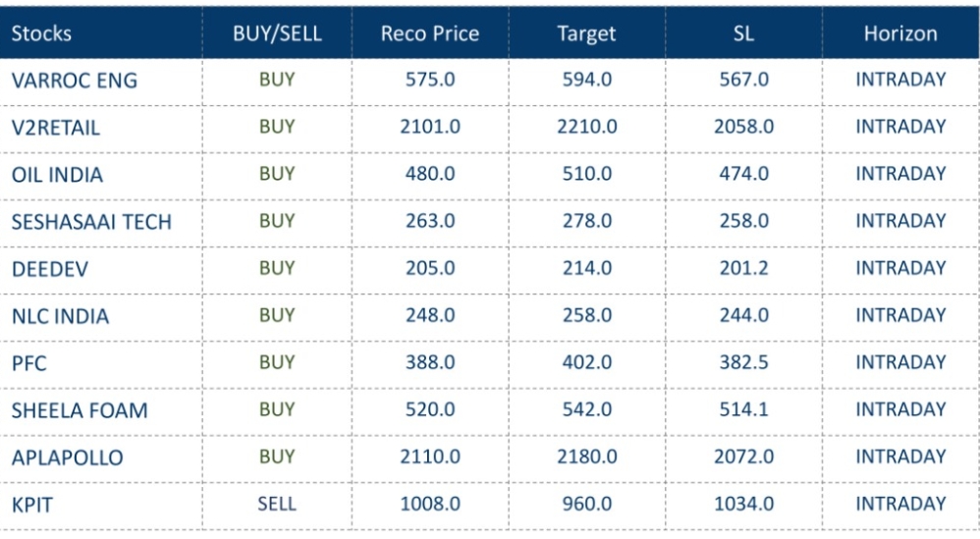Viewport: 980px width, 539px height.
Task: Select the 2210.0 target for V2RETAIL
Action: tap(587, 127)
